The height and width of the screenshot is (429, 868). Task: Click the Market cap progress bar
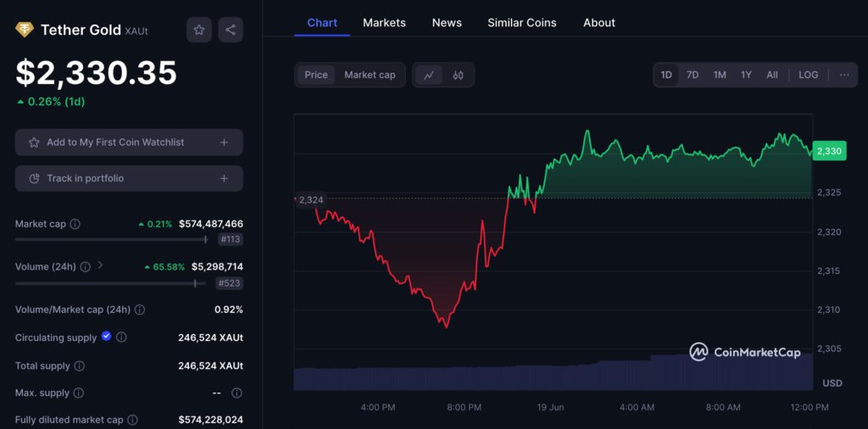(110, 240)
